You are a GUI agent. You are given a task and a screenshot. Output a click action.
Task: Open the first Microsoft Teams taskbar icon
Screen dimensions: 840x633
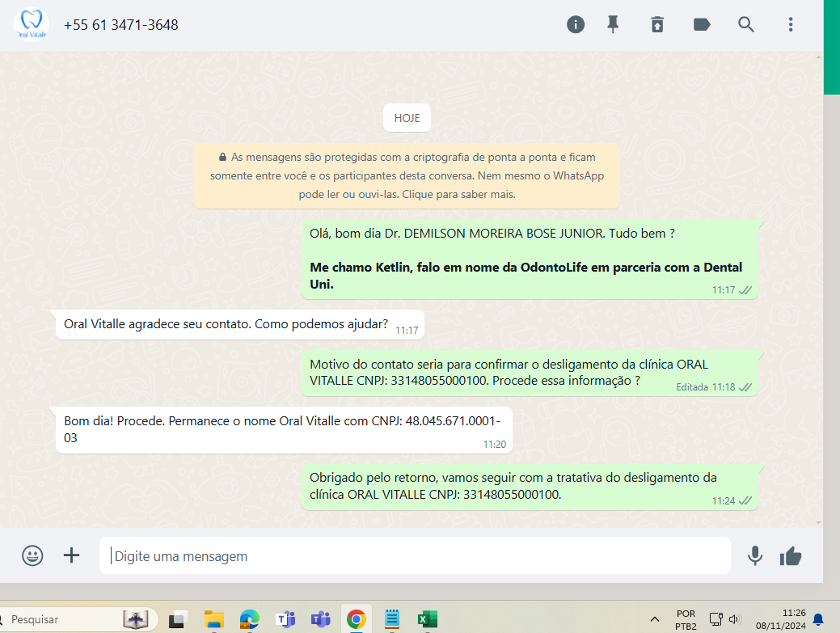coord(285,619)
